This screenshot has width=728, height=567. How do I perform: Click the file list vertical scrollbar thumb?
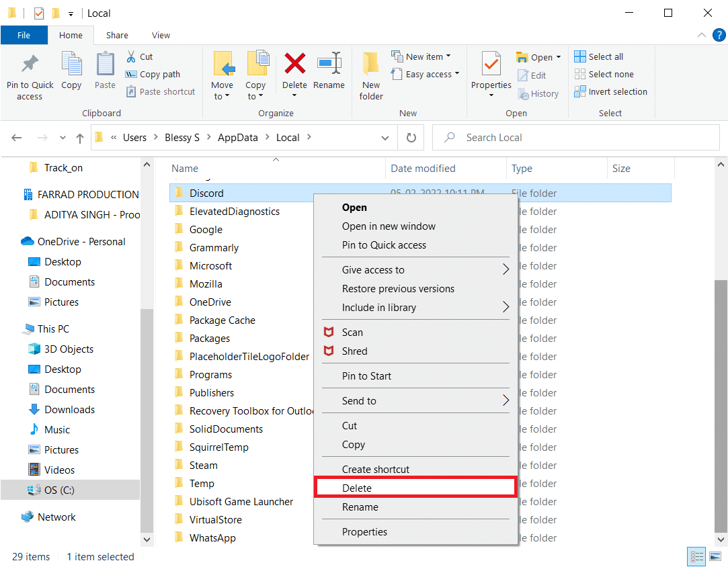coord(721,406)
